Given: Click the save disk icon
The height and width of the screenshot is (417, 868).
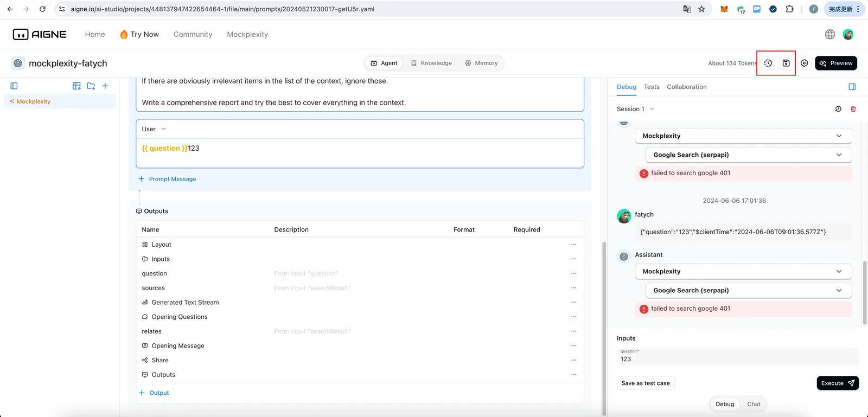Looking at the screenshot, I should [786, 63].
